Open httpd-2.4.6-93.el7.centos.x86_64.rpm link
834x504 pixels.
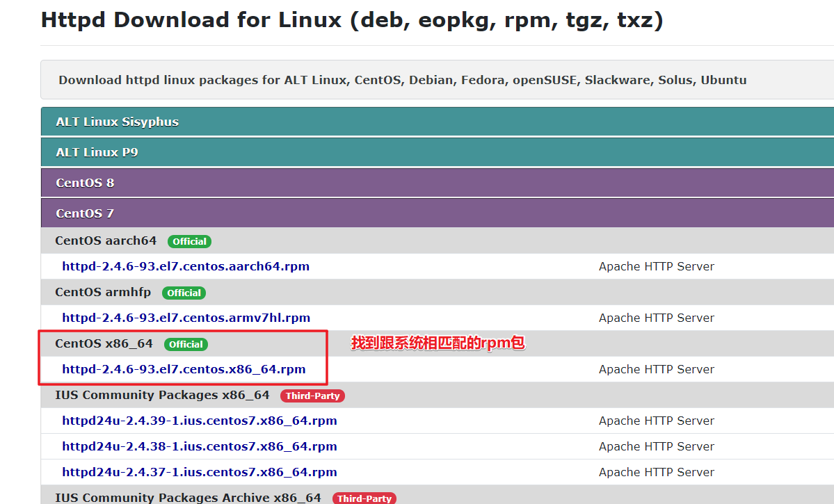[184, 370]
